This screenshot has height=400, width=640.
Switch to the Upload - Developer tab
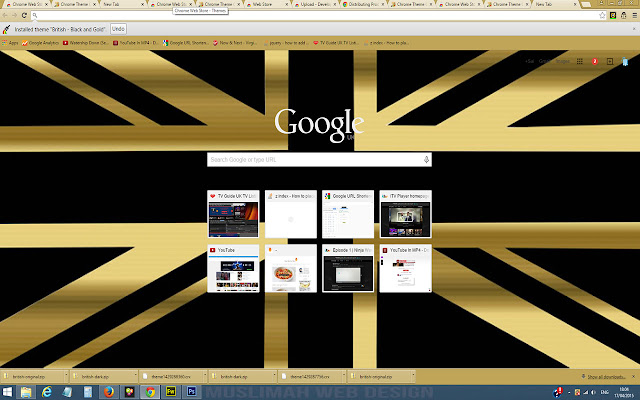click(315, 4)
